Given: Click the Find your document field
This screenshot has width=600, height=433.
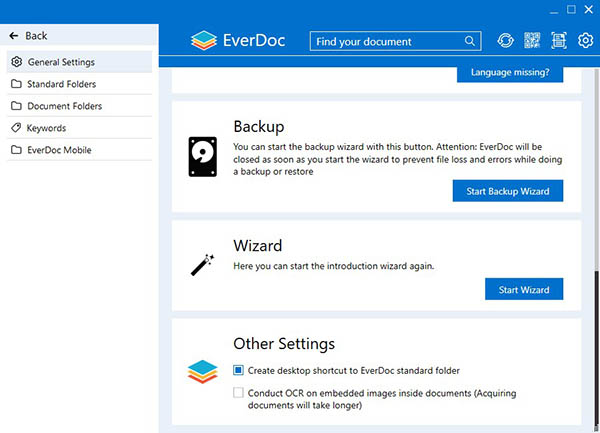Looking at the screenshot, I should [387, 42].
